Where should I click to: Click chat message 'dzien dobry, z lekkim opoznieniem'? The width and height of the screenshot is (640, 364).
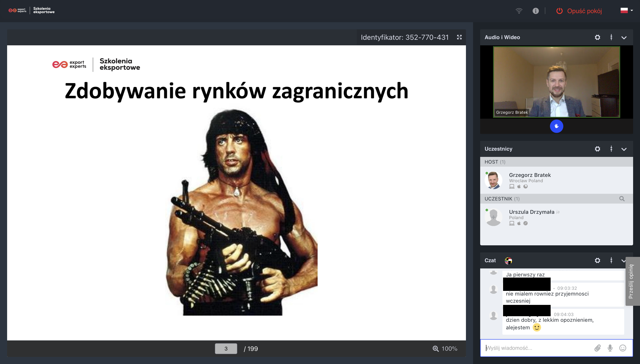pos(550,324)
